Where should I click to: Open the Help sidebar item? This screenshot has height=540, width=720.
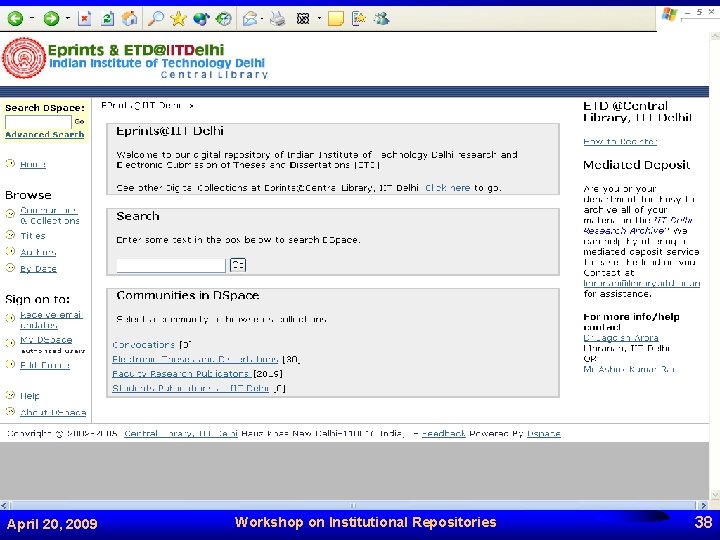point(29,396)
